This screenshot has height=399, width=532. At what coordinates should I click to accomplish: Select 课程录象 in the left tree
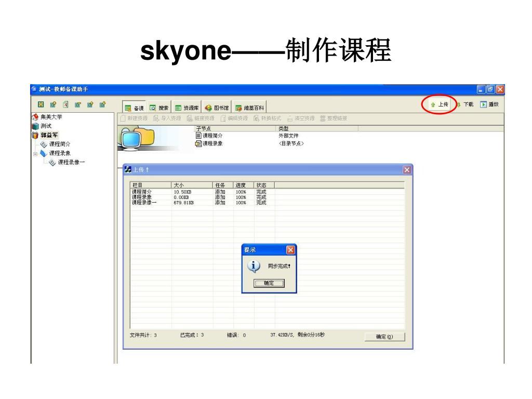pos(60,153)
